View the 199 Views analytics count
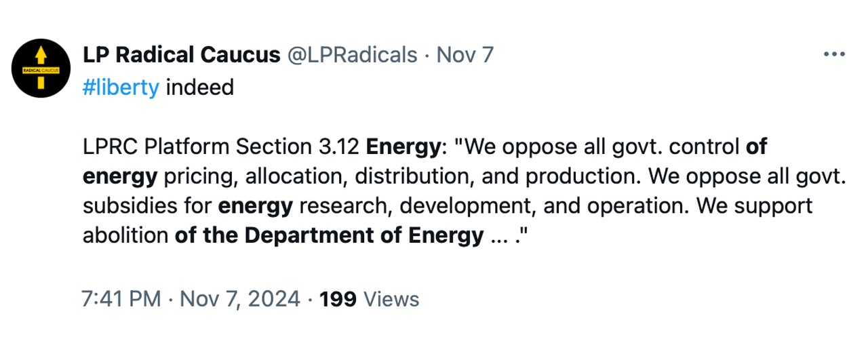Image resolution: width=868 pixels, height=339 pixels. click(369, 299)
